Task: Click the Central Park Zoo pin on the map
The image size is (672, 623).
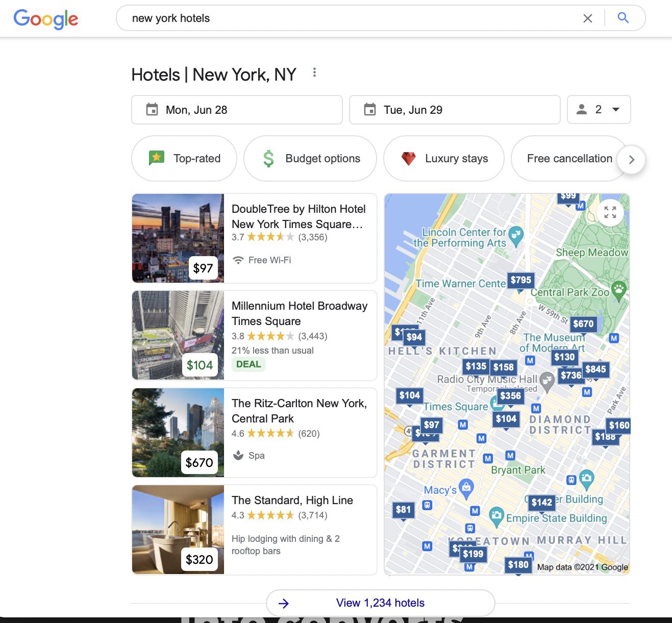Action: coord(619,290)
